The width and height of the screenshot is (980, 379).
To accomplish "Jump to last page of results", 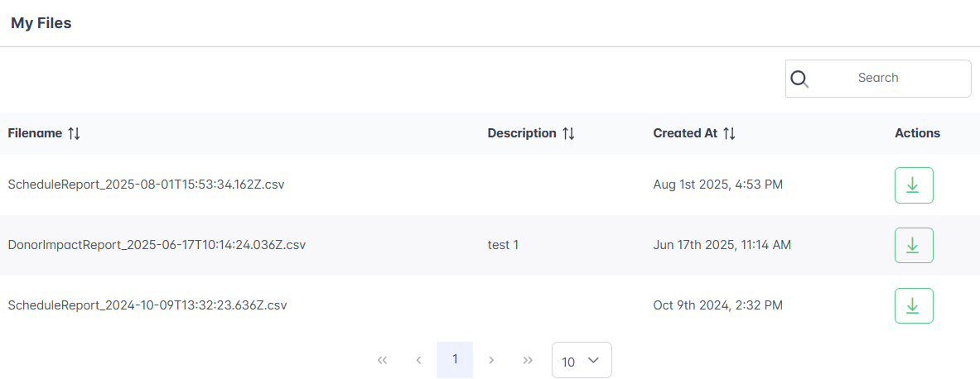I will pyautogui.click(x=528, y=360).
